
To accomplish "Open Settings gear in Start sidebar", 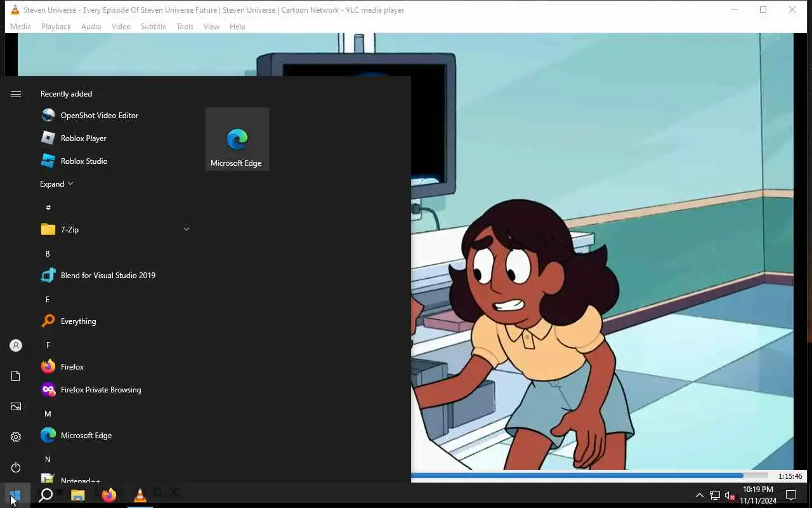I will pyautogui.click(x=16, y=437).
